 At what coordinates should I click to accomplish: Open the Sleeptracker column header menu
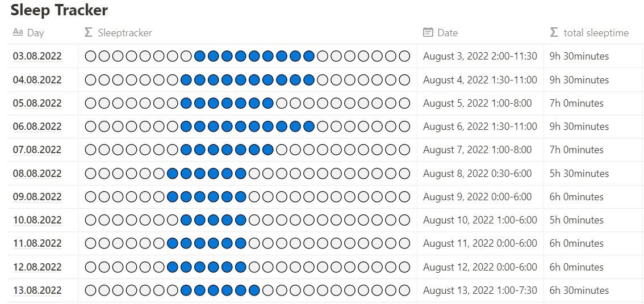click(x=124, y=33)
